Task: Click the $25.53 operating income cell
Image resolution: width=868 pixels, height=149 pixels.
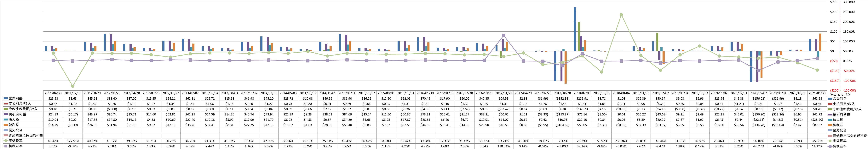Action: click(x=53, y=98)
